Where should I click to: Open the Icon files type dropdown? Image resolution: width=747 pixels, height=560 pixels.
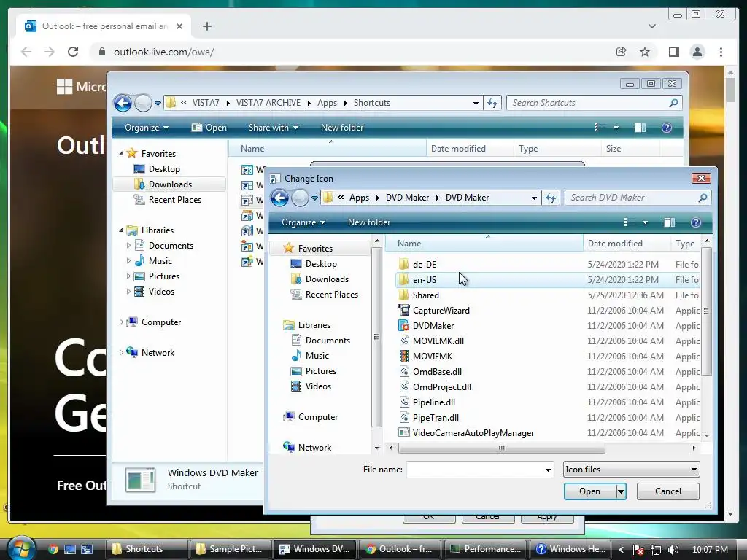[631, 470]
